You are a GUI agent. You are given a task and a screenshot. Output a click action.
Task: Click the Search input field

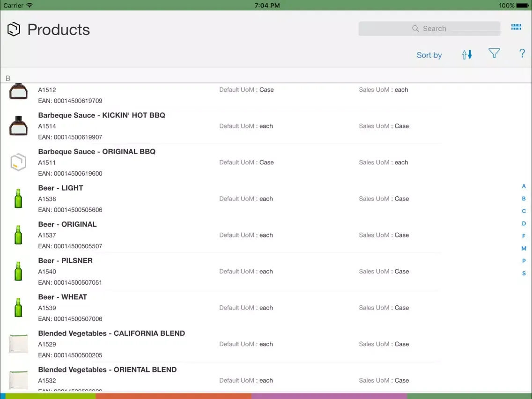click(429, 29)
